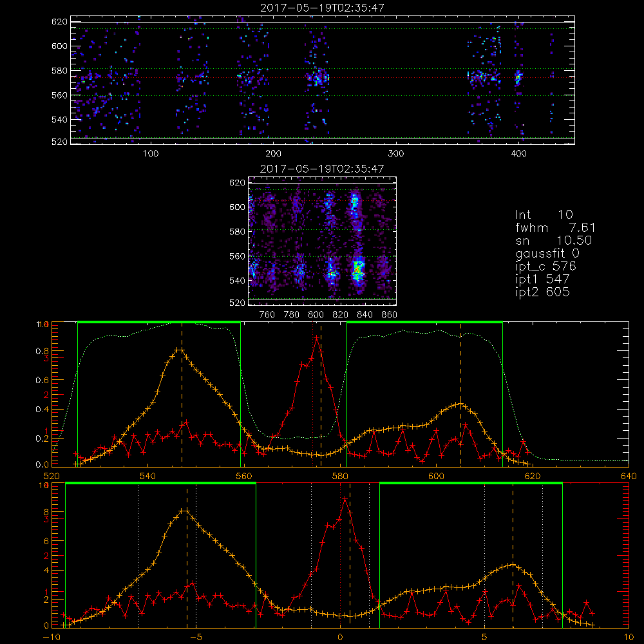The image size is (644, 644).
Task: Click the red curve's central peak in the bottom plot
Action: (345, 499)
